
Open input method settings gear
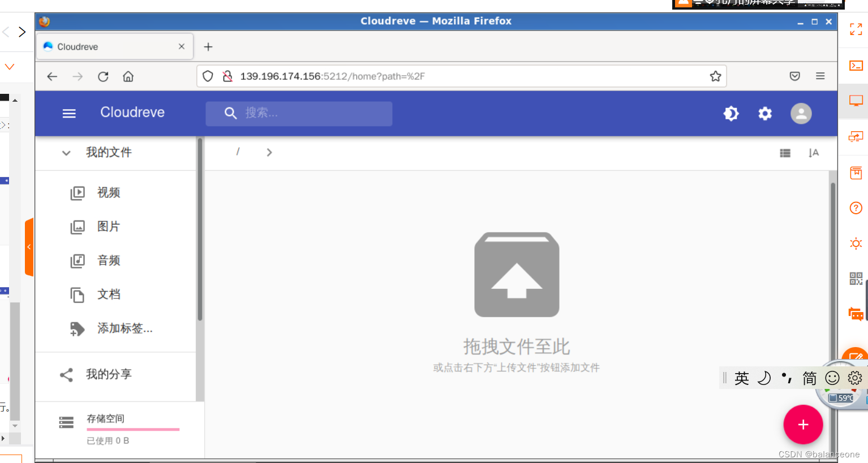855,378
